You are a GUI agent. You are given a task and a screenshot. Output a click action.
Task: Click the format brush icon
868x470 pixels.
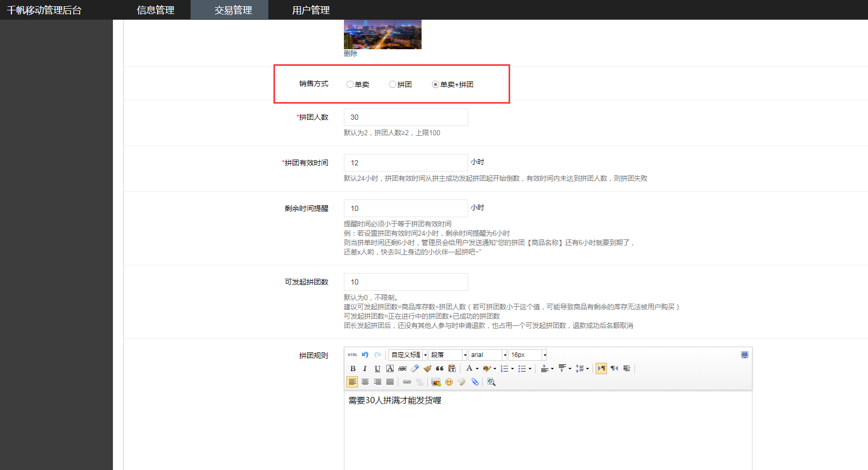[x=427, y=368]
